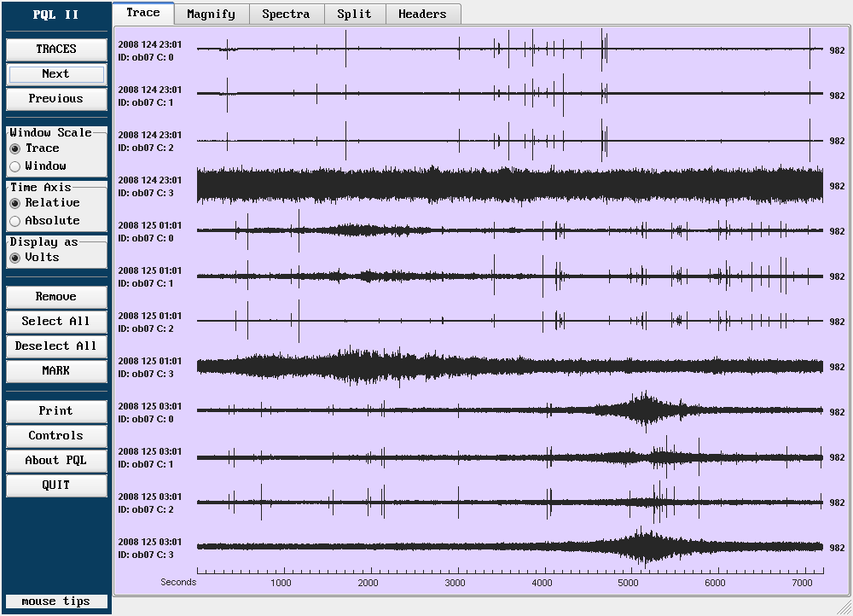Open the Controls panel
Viewport: 853px width, 616px height.
tap(56, 436)
